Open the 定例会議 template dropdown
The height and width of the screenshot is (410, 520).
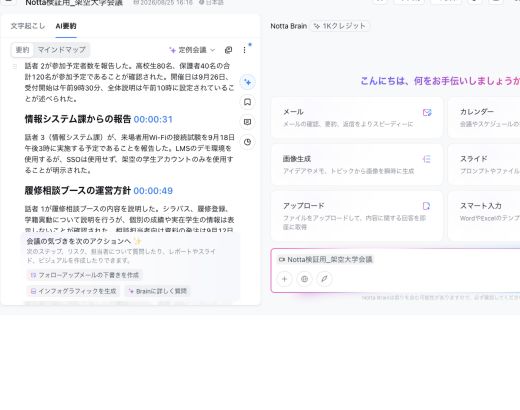pos(192,50)
